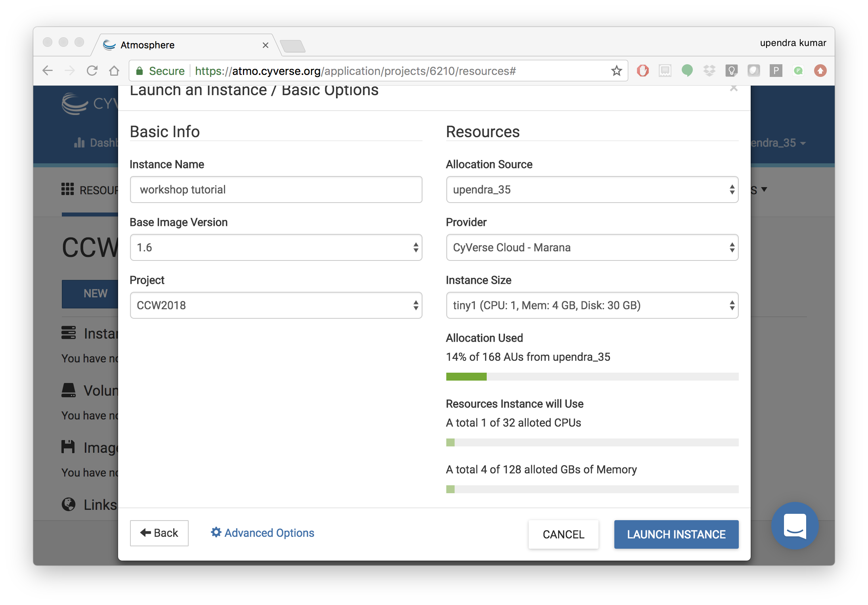Open the chat support bubble
The width and height of the screenshot is (868, 605).
point(795,526)
